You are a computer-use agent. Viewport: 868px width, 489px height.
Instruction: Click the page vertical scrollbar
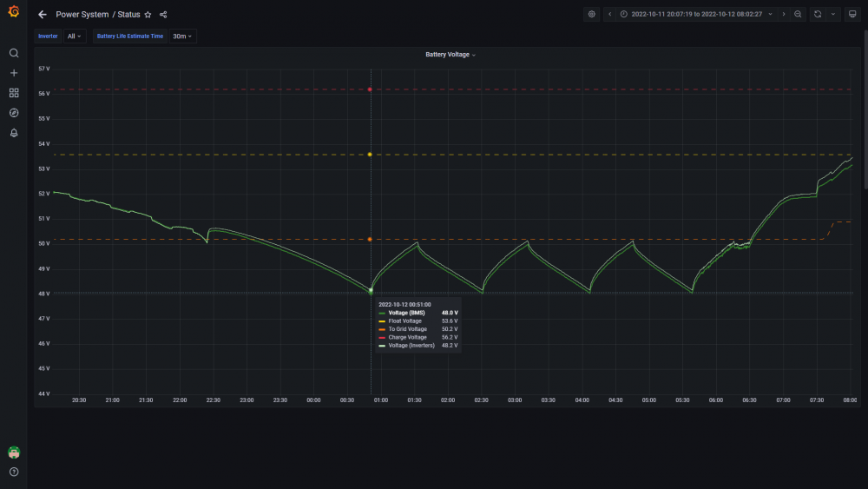click(865, 111)
